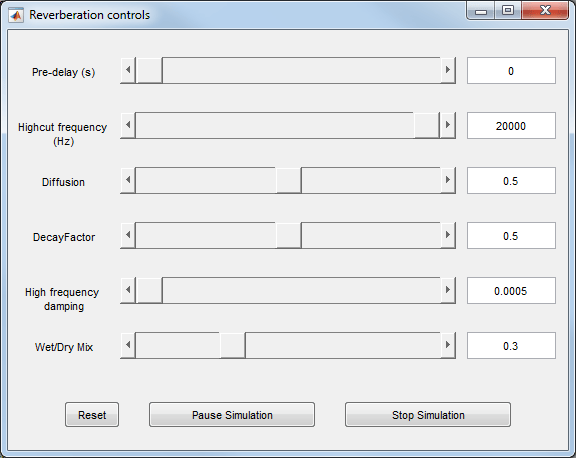Click the Diffusion slider thumb
The width and height of the screenshot is (576, 458).
(289, 180)
